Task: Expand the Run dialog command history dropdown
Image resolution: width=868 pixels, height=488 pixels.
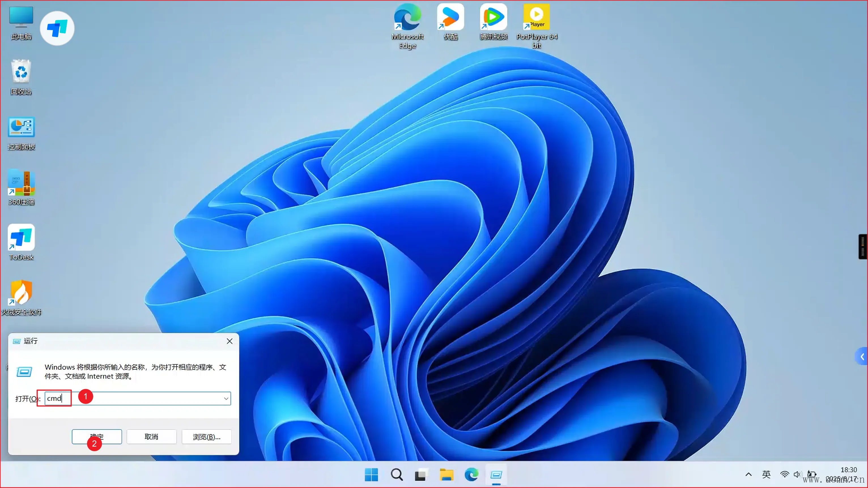Action: click(226, 399)
